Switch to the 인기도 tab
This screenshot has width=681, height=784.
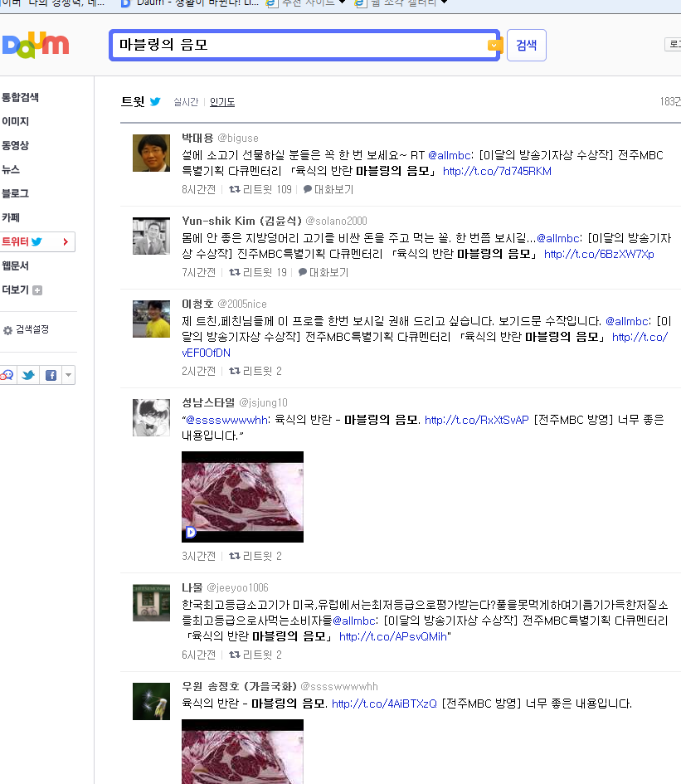click(222, 102)
